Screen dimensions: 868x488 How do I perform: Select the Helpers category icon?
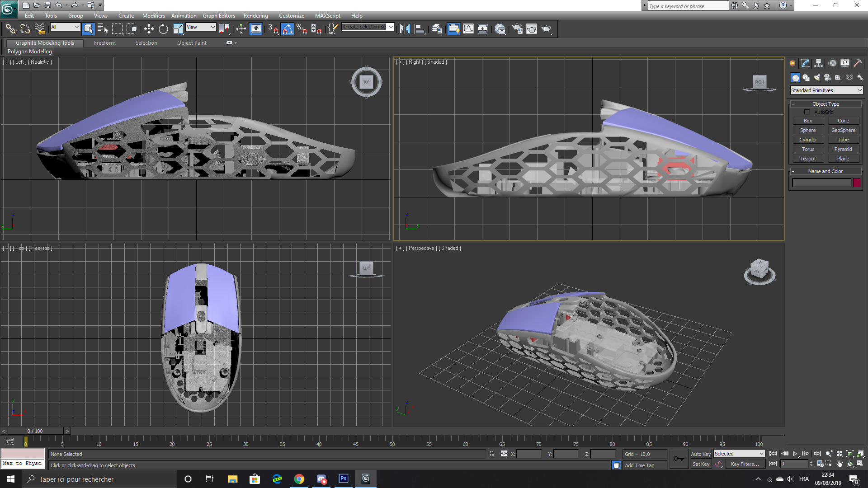[839, 78]
